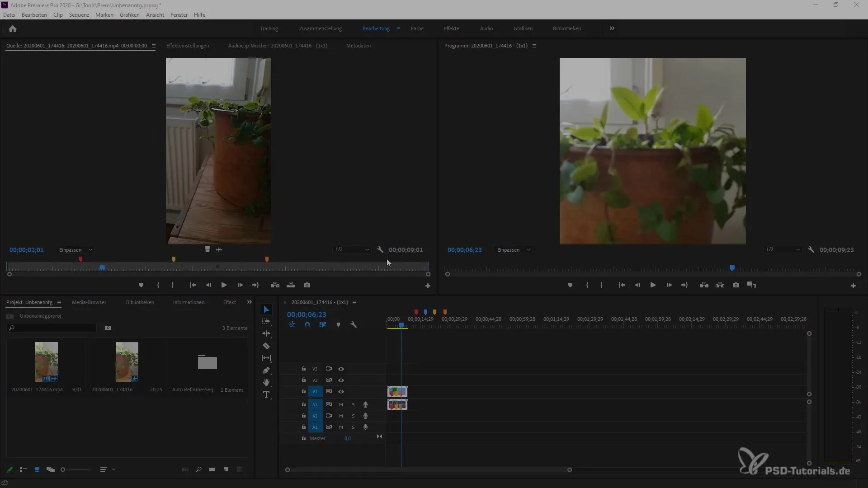Select the Track Select Forward tool
Viewport: 868px width, 488px height.
(266, 321)
